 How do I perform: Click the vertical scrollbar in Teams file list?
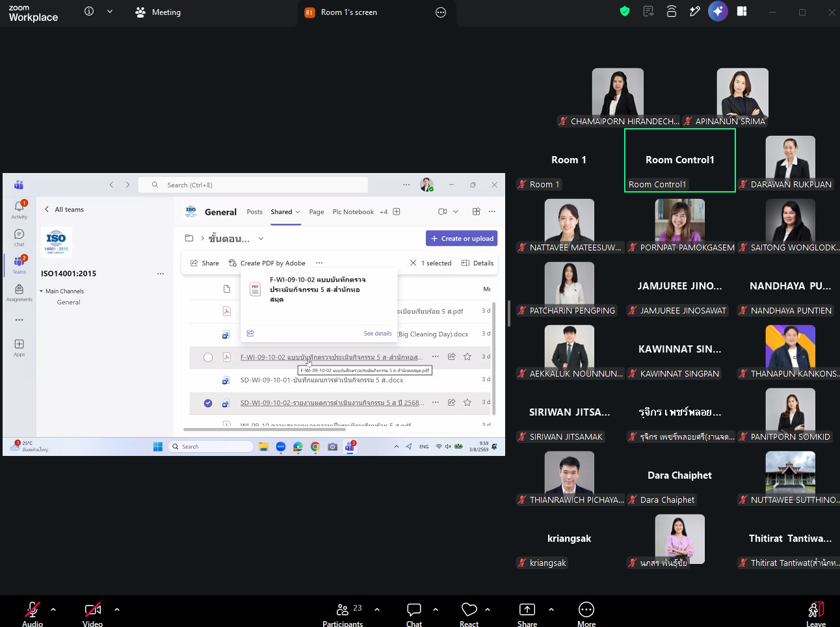pyautogui.click(x=494, y=358)
